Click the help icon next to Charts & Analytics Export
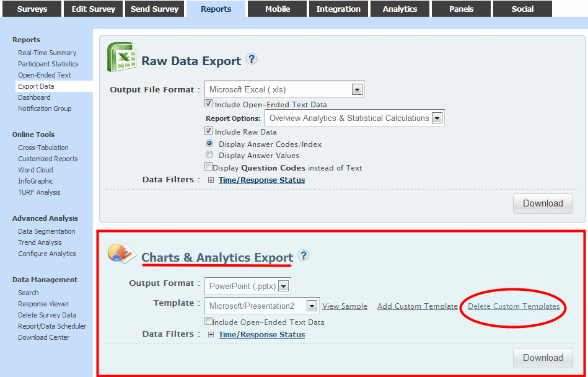This screenshot has width=588, height=377. click(304, 255)
